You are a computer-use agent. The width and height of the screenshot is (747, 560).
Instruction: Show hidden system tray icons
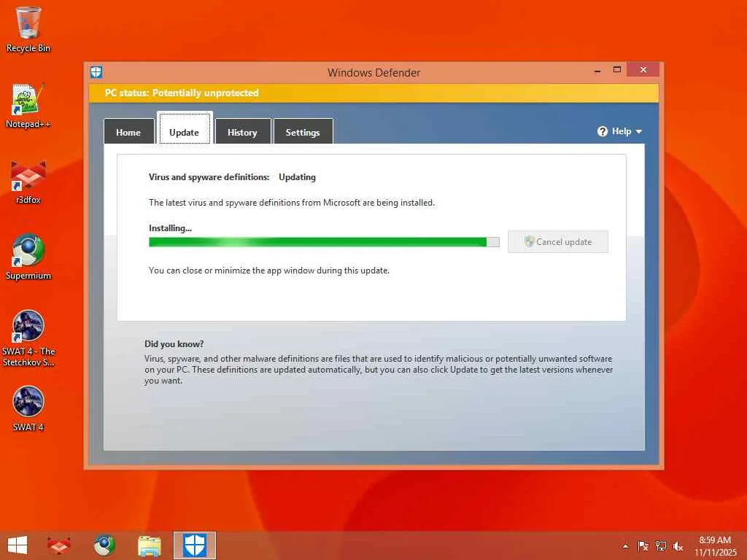625,546
